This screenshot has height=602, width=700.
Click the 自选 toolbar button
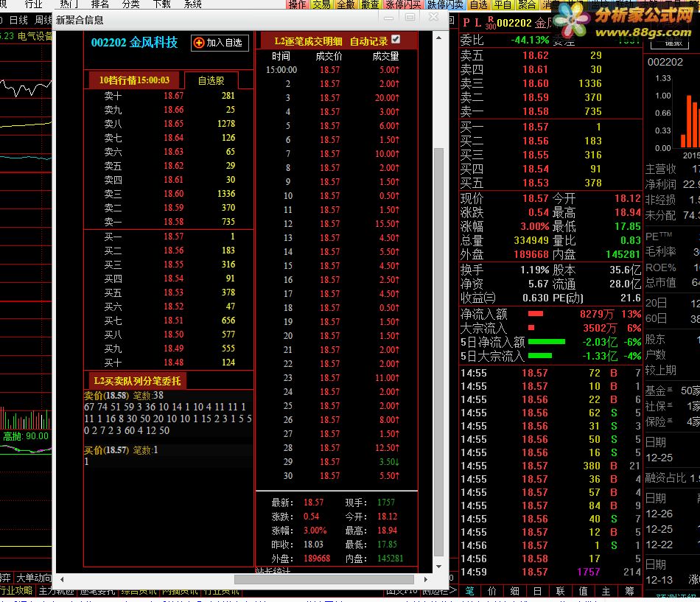[478, 4]
